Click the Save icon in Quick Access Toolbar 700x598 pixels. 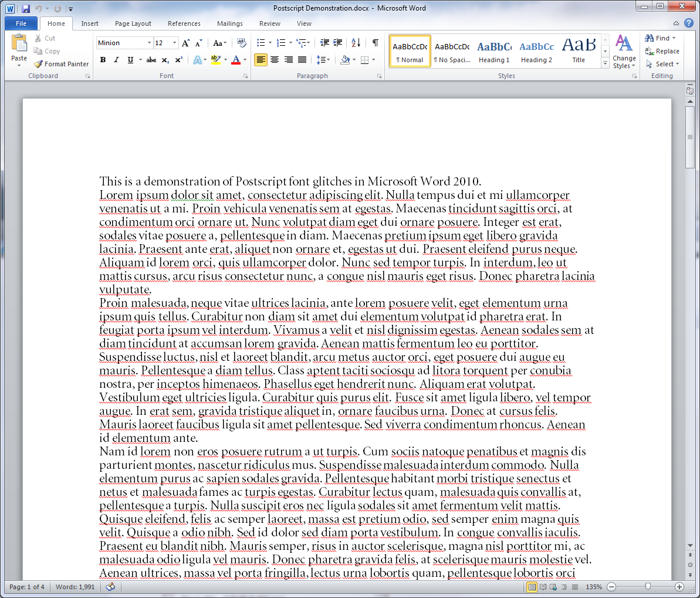26,9
